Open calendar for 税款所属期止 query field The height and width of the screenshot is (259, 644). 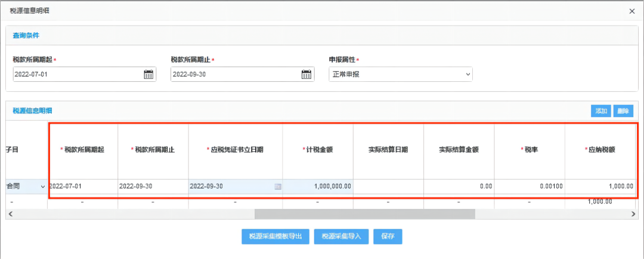(306, 75)
